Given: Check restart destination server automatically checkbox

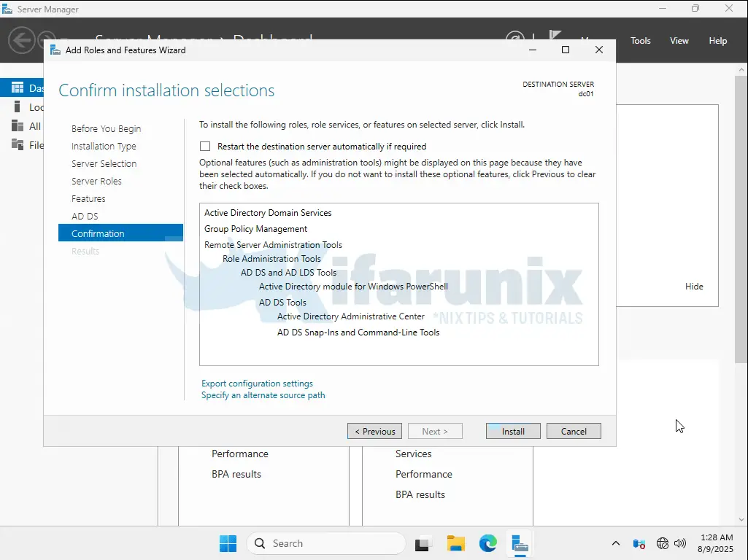Looking at the screenshot, I should tap(205, 147).
